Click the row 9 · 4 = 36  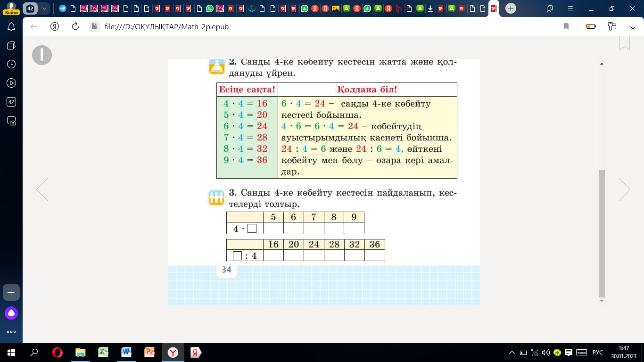coord(245,160)
